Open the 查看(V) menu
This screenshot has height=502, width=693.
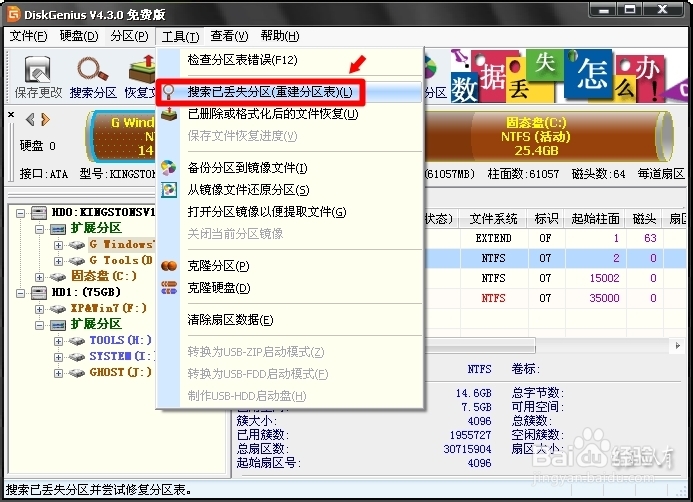pyautogui.click(x=229, y=36)
